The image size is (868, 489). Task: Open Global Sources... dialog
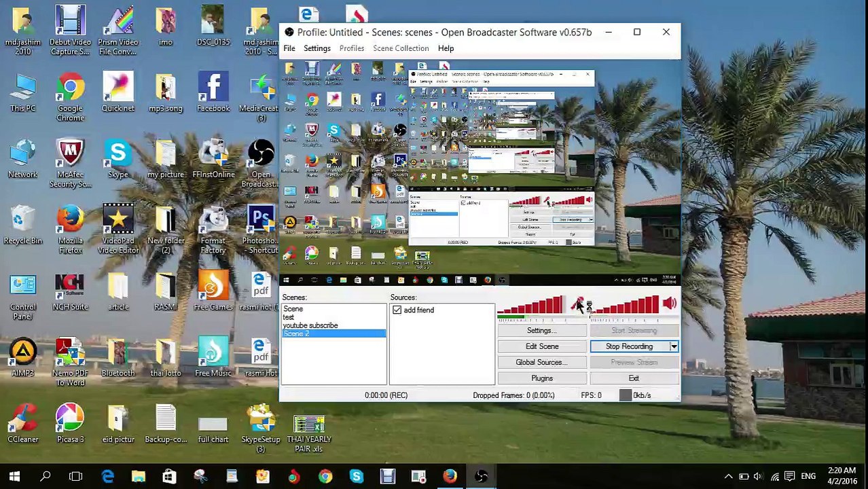click(x=542, y=363)
